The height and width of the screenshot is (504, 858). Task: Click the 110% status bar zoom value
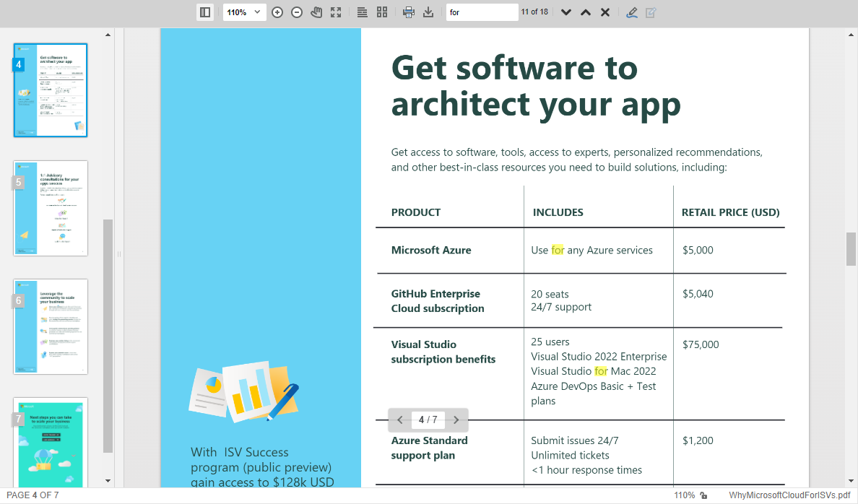(684, 495)
